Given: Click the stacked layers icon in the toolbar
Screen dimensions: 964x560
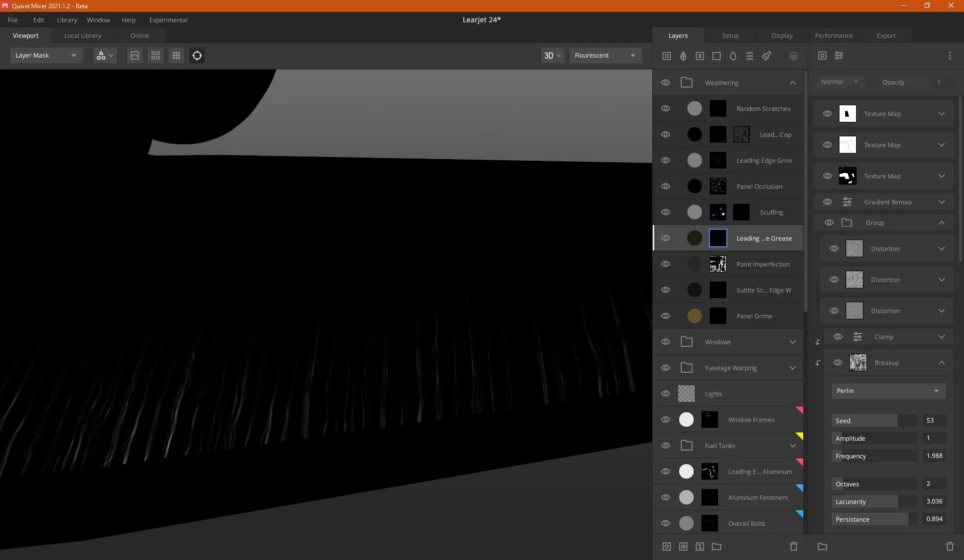Looking at the screenshot, I should (794, 55).
